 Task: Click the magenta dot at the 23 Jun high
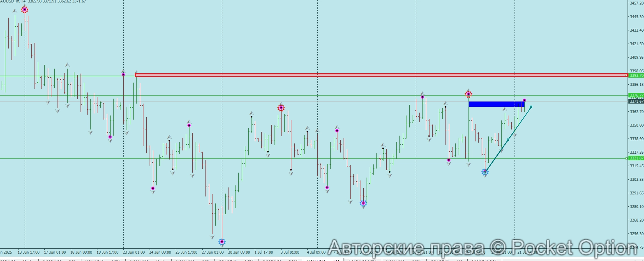(123, 75)
